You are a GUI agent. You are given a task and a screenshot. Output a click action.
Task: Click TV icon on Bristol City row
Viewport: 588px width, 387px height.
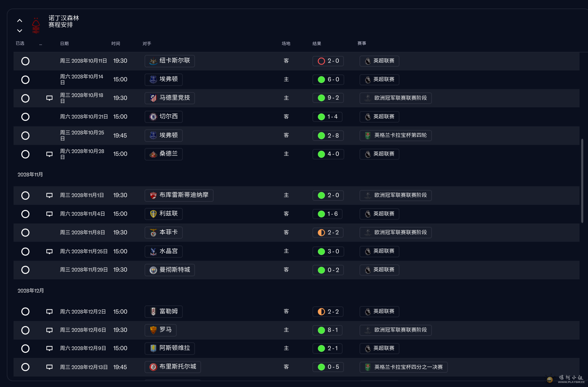[49, 367]
